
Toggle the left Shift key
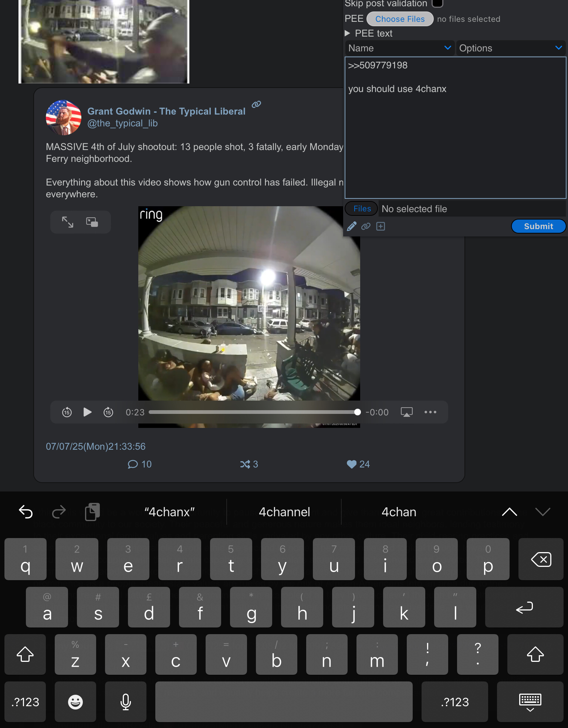pyautogui.click(x=25, y=654)
